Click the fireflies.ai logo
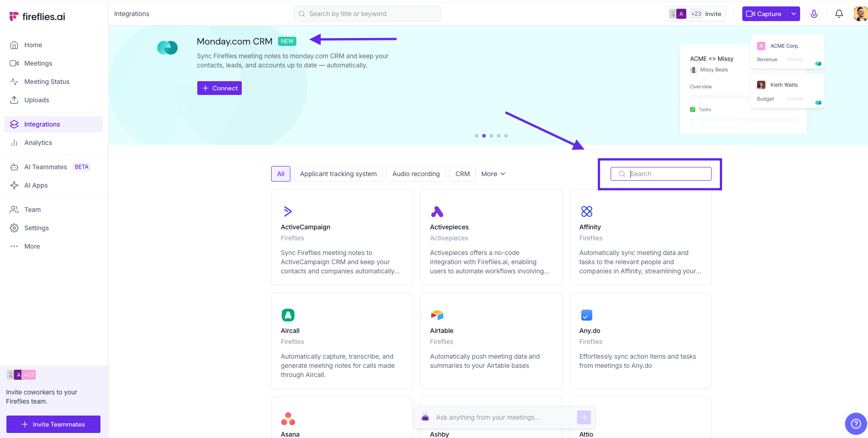Image resolution: width=868 pixels, height=438 pixels. tap(37, 17)
